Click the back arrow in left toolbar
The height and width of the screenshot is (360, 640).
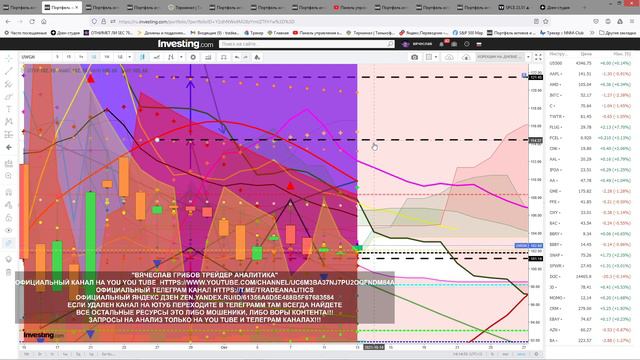[9, 147]
